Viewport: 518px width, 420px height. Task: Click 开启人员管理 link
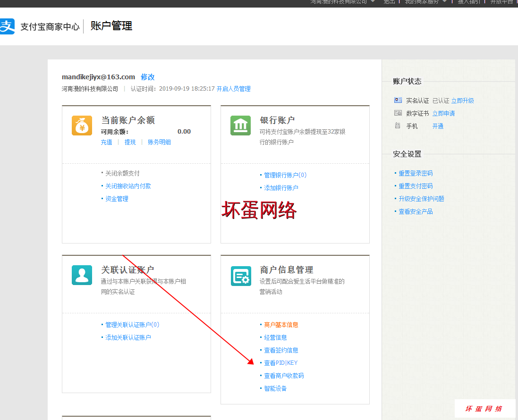click(x=233, y=89)
